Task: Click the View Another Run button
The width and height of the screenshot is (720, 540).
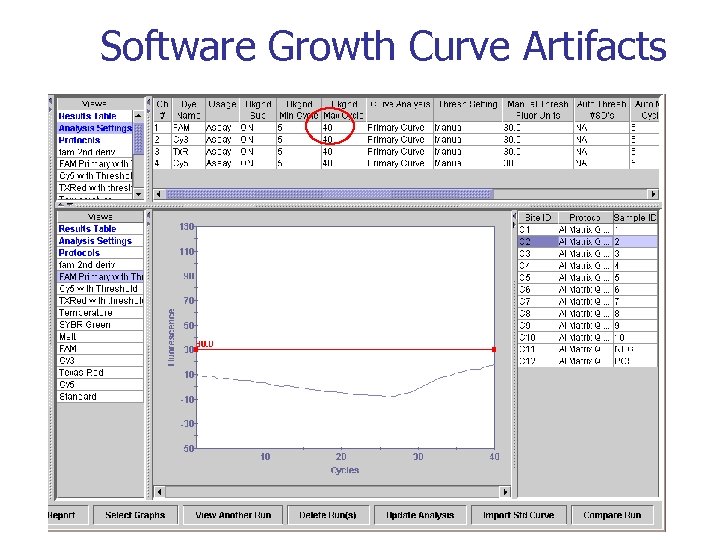Action: coord(233,515)
